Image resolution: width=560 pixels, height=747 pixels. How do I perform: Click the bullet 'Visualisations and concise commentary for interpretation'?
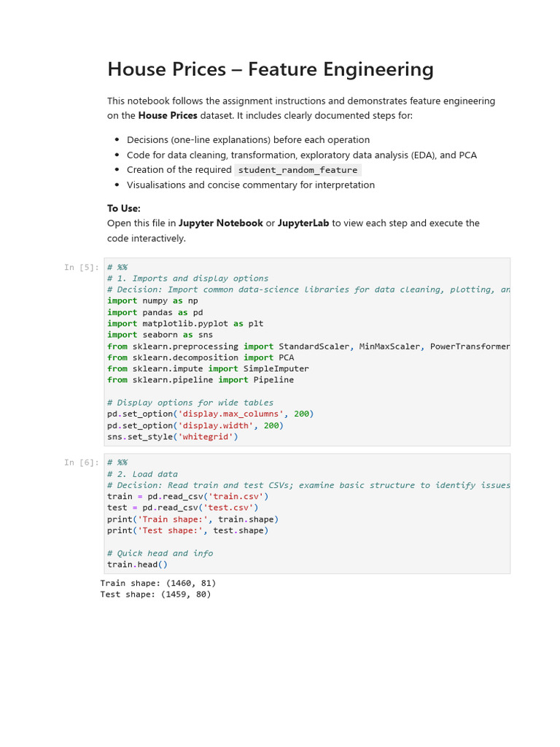tap(251, 185)
